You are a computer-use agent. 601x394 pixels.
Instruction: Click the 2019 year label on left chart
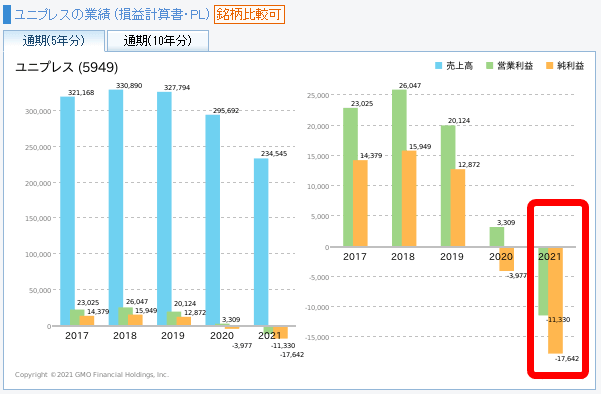(173, 335)
